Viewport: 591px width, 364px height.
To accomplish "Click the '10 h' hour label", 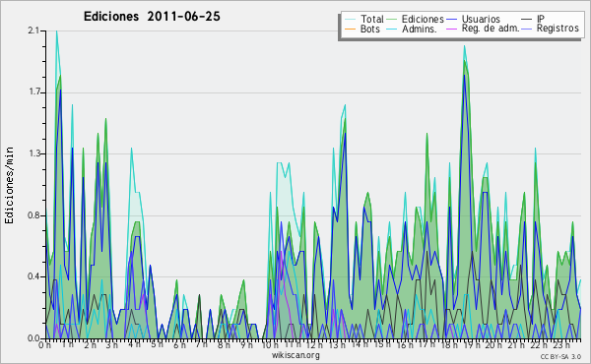I will pyautogui.click(x=270, y=344).
